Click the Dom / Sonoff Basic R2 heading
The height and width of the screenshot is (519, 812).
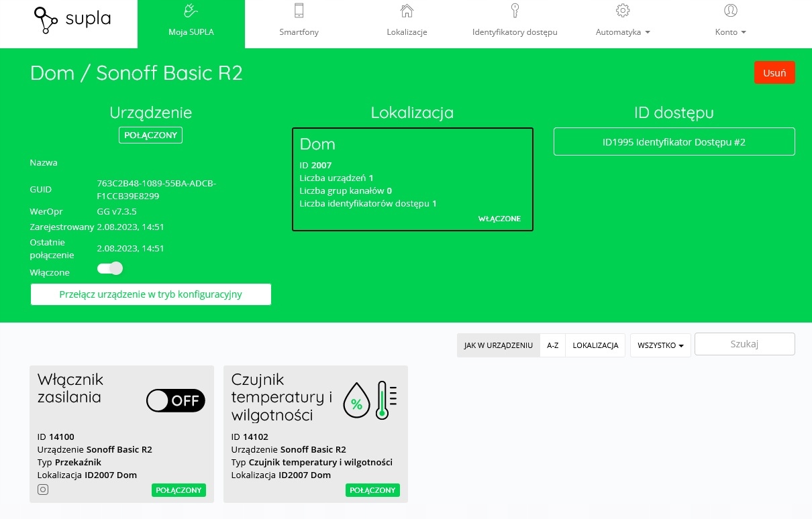136,72
